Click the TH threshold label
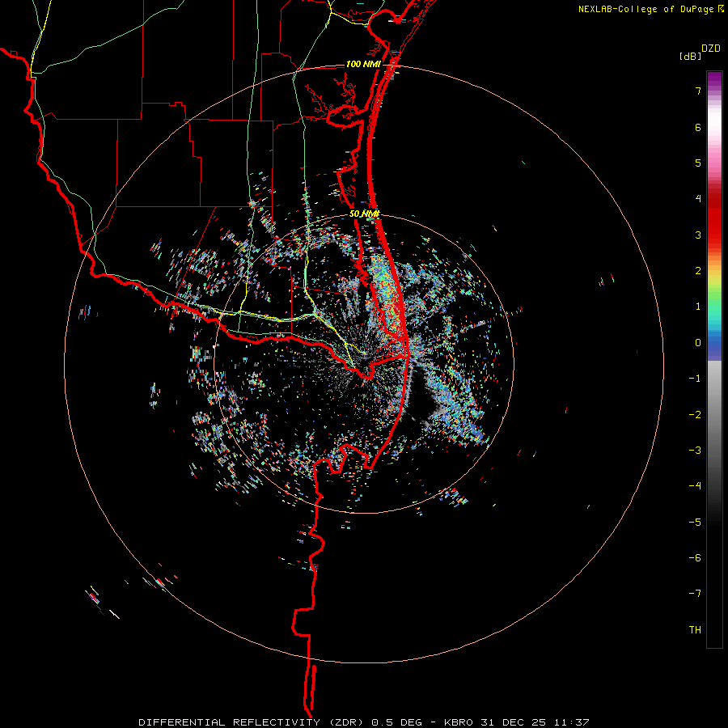Screen dimensions: 728x728 [x=695, y=630]
